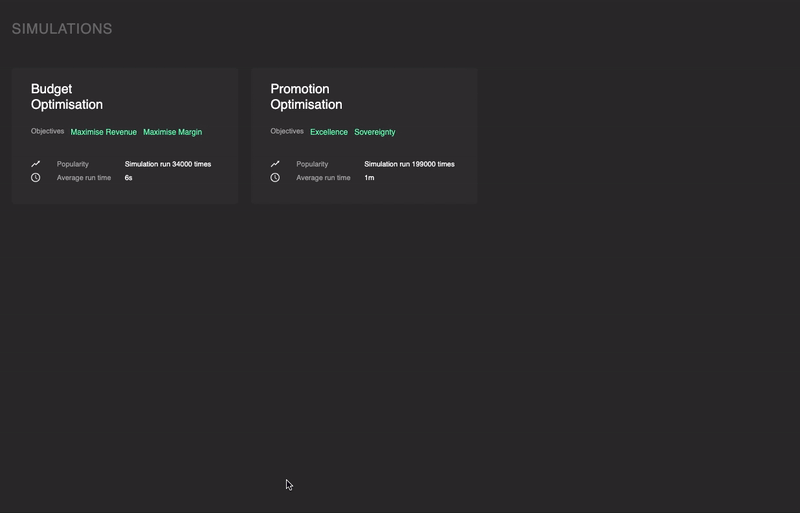Click the "6s" average run time value
The height and width of the screenshot is (513, 800).
click(x=129, y=178)
